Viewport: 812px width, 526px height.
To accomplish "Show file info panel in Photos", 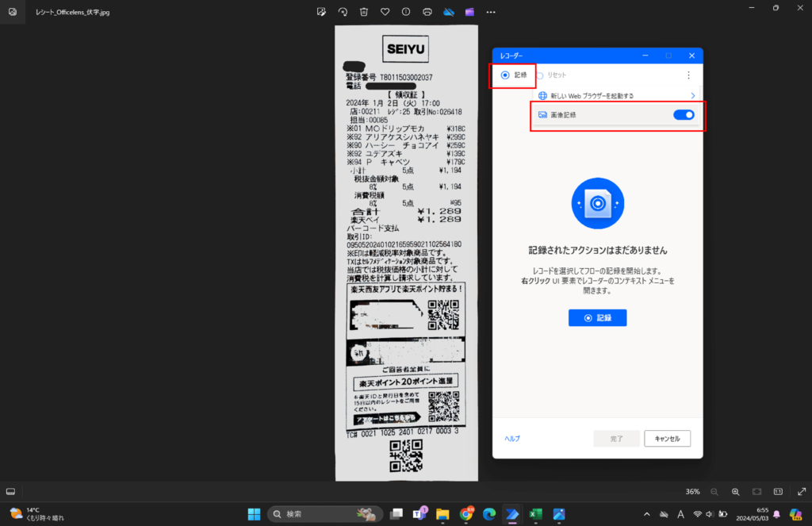I will click(406, 12).
